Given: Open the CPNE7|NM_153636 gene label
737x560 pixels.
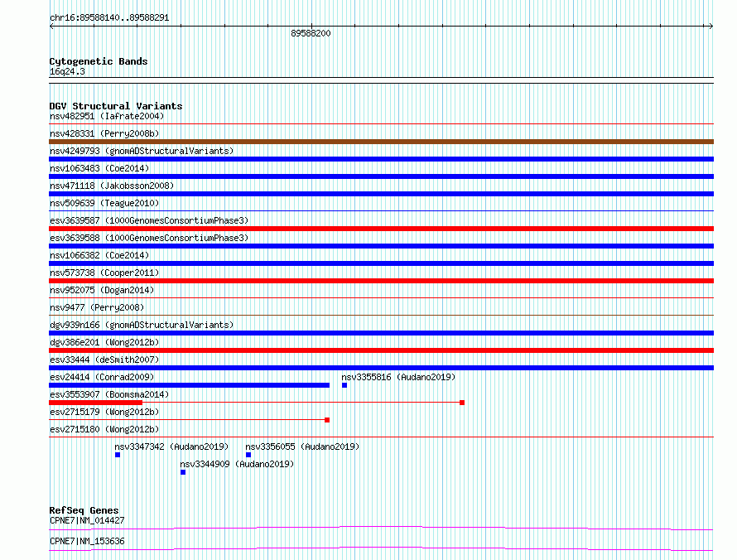Looking at the screenshot, I should click(x=87, y=541).
